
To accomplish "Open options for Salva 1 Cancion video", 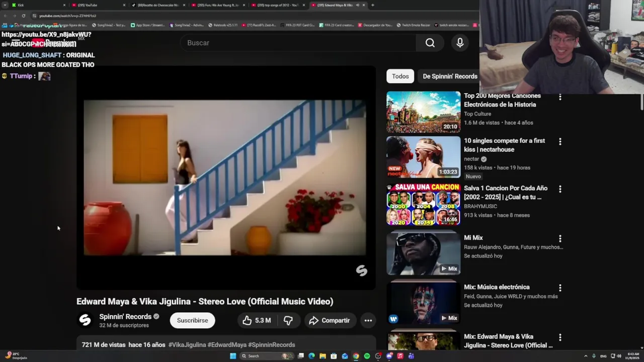I will 560,189.
